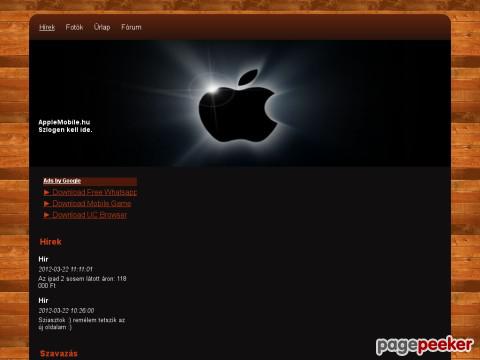The height and width of the screenshot is (360, 480).
Task: Open the Hírek menu item
Action: (47, 27)
